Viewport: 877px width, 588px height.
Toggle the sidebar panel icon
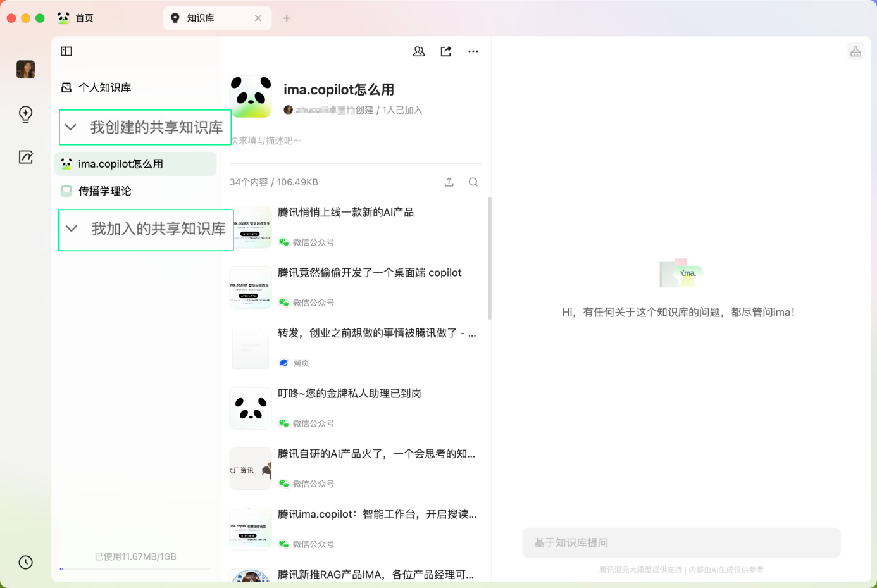66,51
